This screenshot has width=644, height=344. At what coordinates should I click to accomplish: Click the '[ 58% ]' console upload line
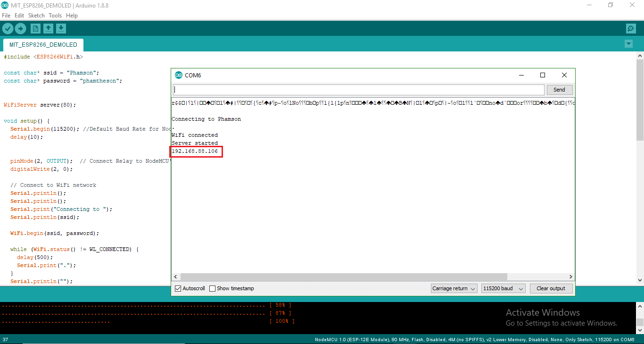pyautogui.click(x=280, y=305)
